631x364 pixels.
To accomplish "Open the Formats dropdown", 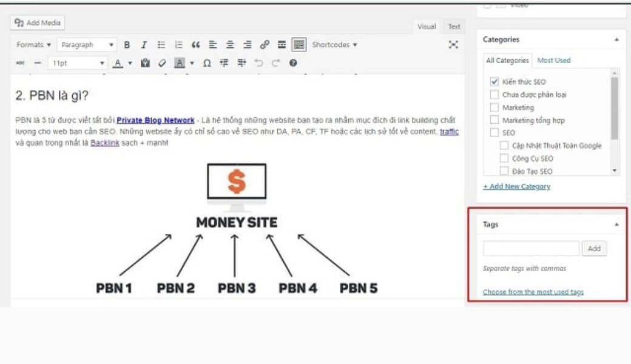I will tap(33, 45).
